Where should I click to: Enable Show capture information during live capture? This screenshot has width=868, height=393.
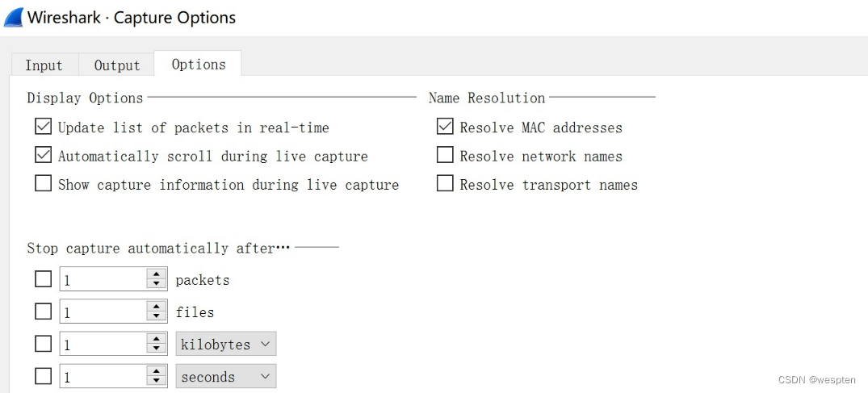43,184
